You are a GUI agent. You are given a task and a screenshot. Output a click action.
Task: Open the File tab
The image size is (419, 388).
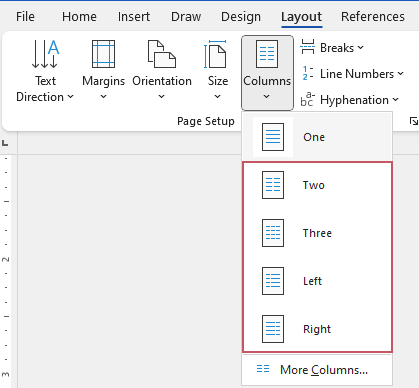pyautogui.click(x=25, y=17)
